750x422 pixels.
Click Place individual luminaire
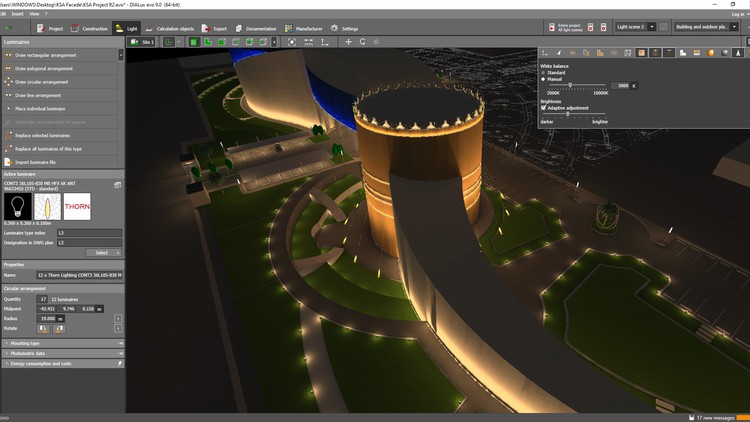click(42, 108)
